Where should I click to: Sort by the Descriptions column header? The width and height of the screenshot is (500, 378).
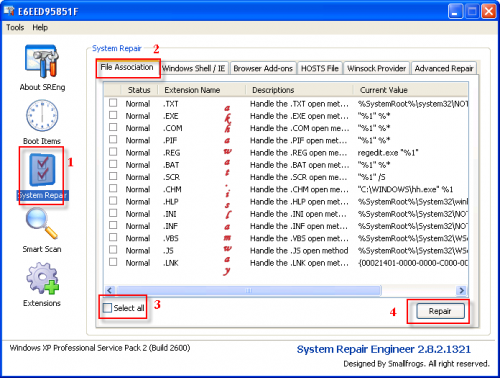point(299,90)
